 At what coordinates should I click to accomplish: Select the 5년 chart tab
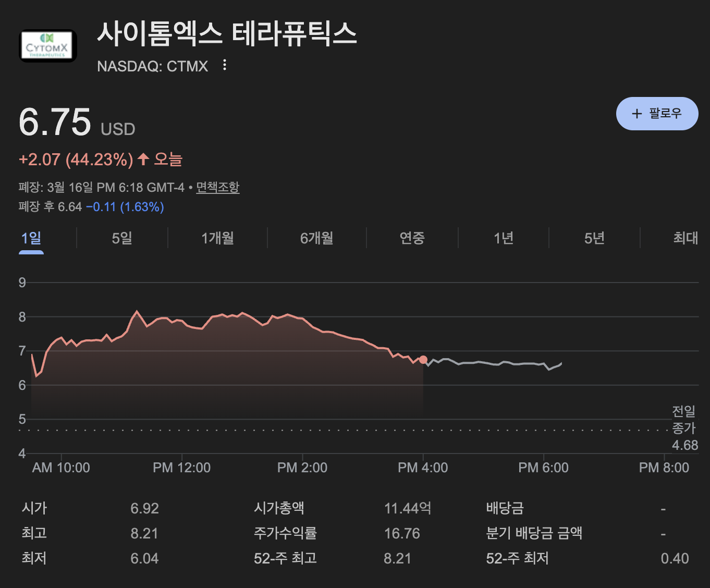tap(594, 238)
